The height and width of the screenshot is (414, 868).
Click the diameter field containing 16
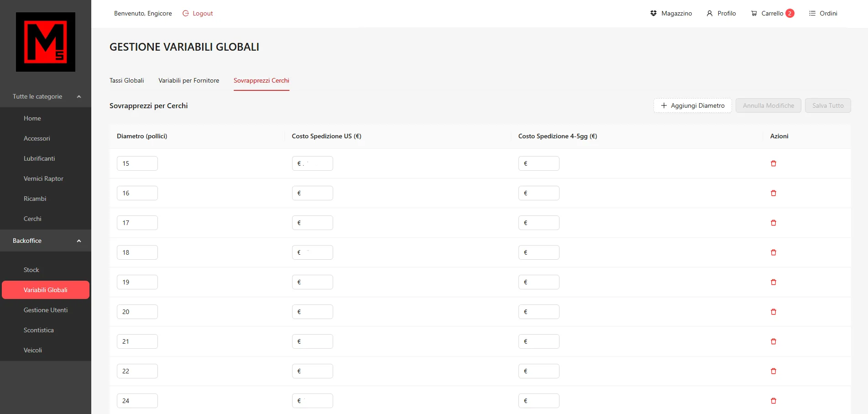137,193
